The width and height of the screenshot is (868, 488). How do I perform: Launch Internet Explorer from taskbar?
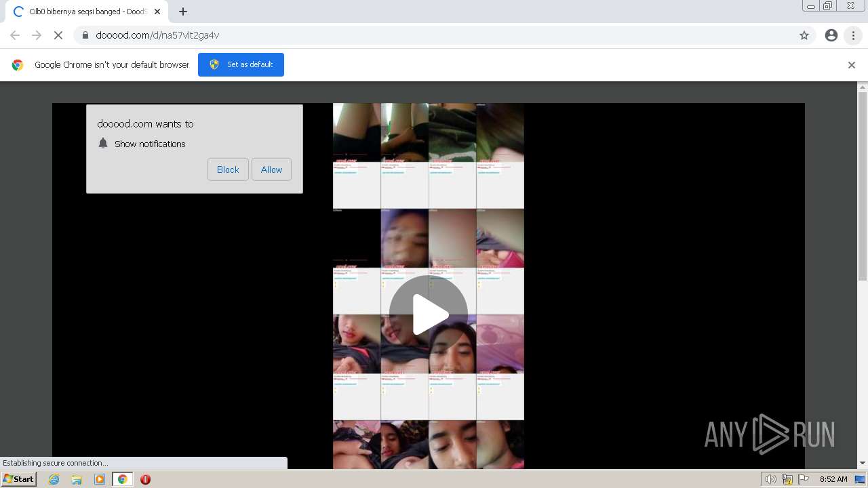(x=54, y=479)
